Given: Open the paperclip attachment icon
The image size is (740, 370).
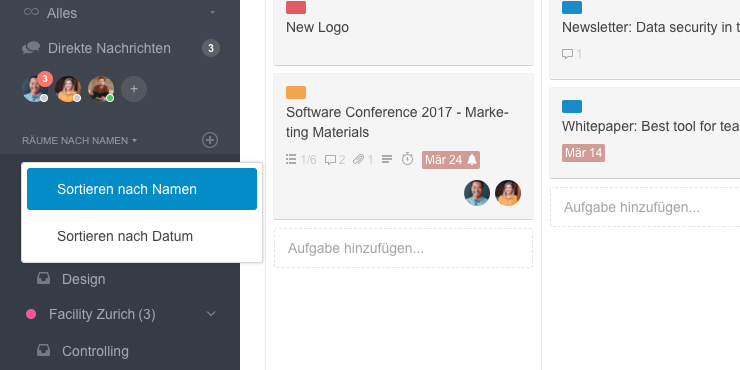Looking at the screenshot, I should click(359, 160).
